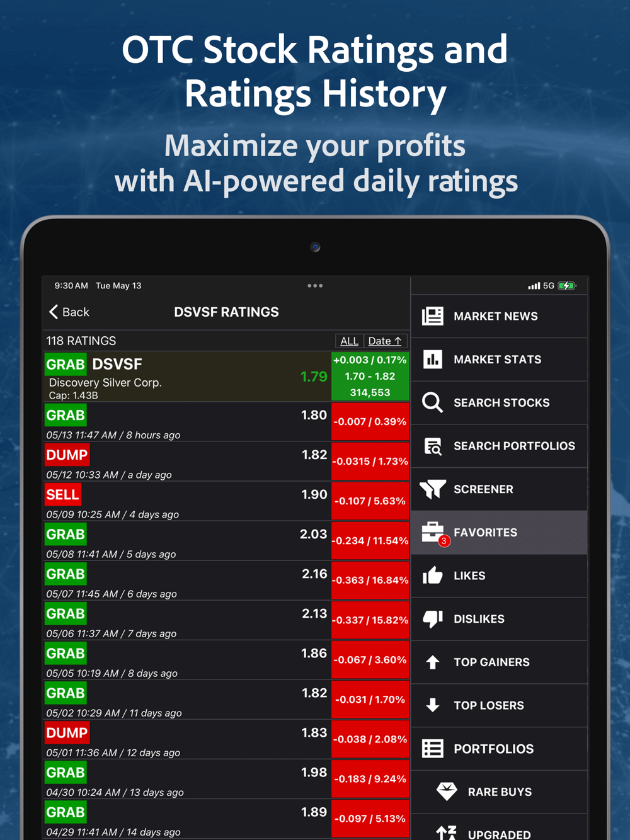Image resolution: width=630 pixels, height=840 pixels.
Task: Tap the -0.337 / 15.82% change cell
Action: 370,620
